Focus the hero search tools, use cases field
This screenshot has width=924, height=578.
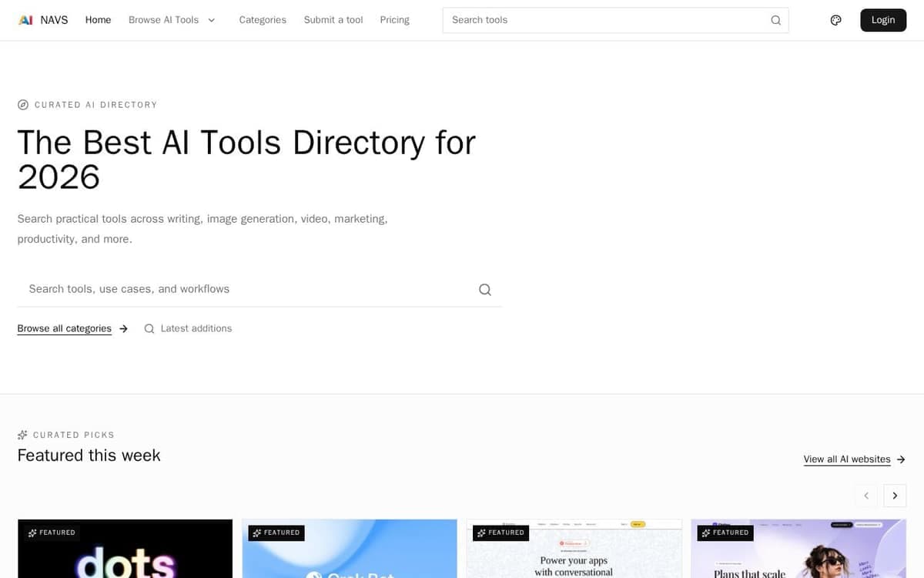[x=259, y=289]
